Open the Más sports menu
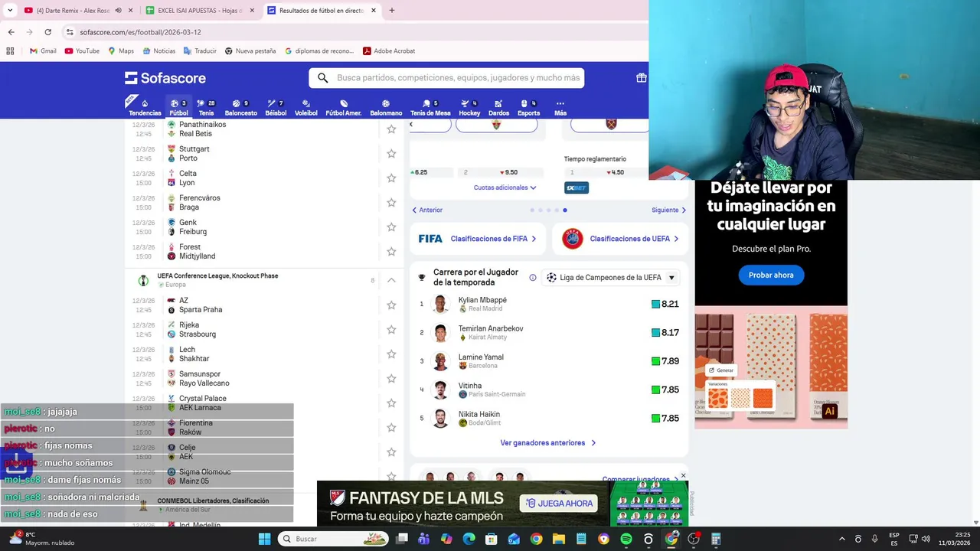The height and width of the screenshot is (551, 980). click(560, 108)
